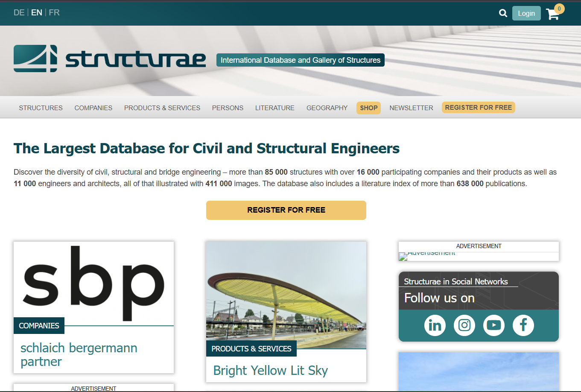Open Structurae's LinkedIn page
This screenshot has height=392, width=581.
435,325
